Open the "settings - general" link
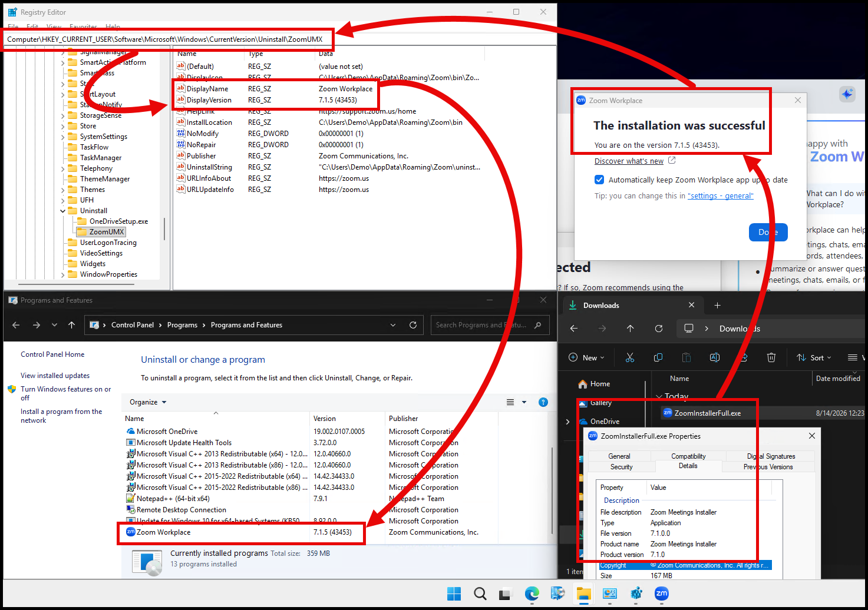Viewport: 868px width, 610px height. tap(720, 196)
